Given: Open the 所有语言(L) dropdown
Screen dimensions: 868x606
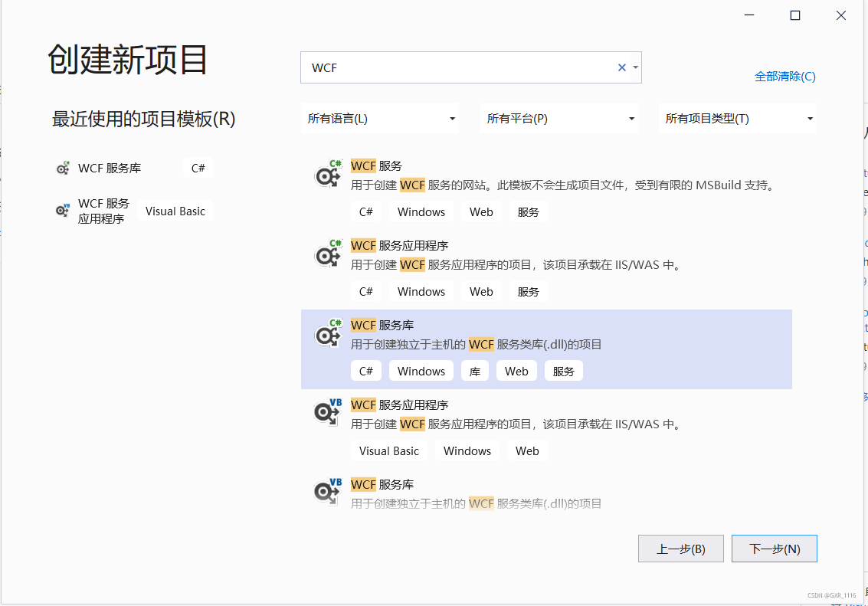Looking at the screenshot, I should click(381, 119).
